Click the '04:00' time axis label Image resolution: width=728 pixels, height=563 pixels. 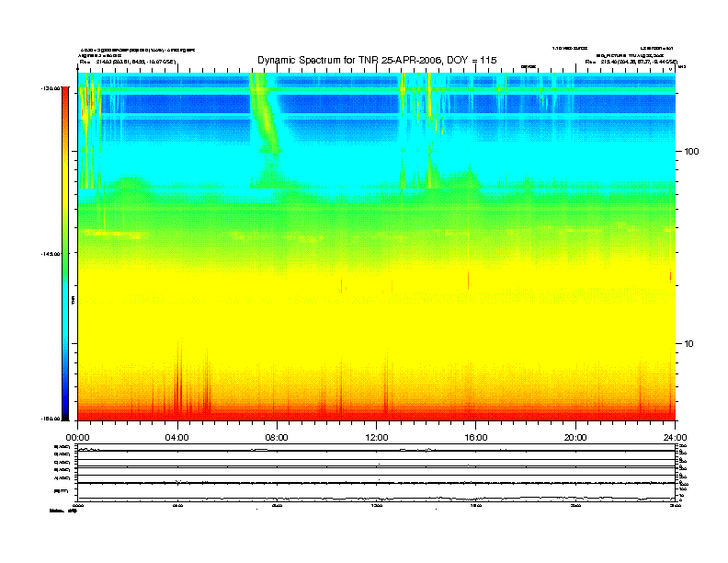coord(177,438)
